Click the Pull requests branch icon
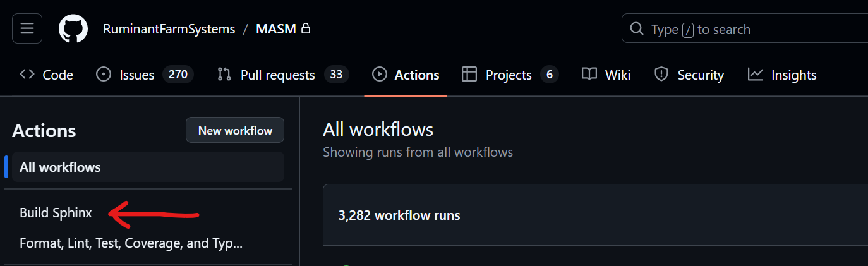This screenshot has width=868, height=266. click(x=224, y=75)
